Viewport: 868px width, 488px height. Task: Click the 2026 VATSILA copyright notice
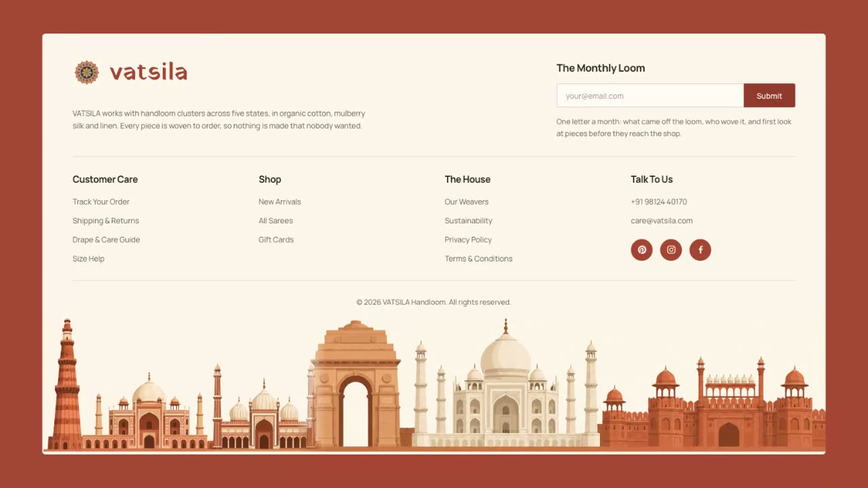click(x=434, y=302)
